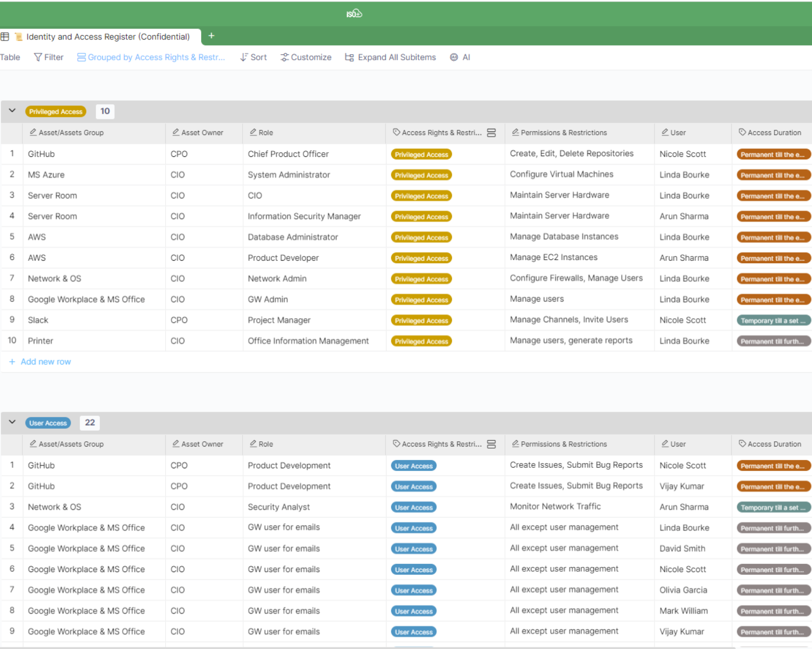Open the Table view button

[10, 57]
